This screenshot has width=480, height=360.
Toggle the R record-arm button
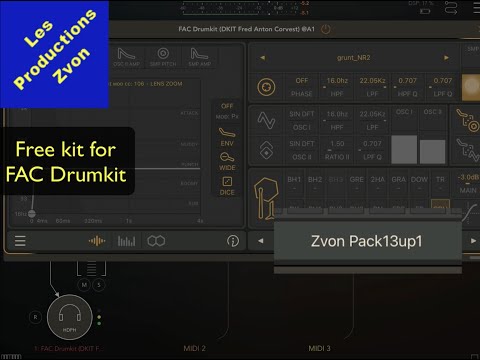[x=35, y=317]
